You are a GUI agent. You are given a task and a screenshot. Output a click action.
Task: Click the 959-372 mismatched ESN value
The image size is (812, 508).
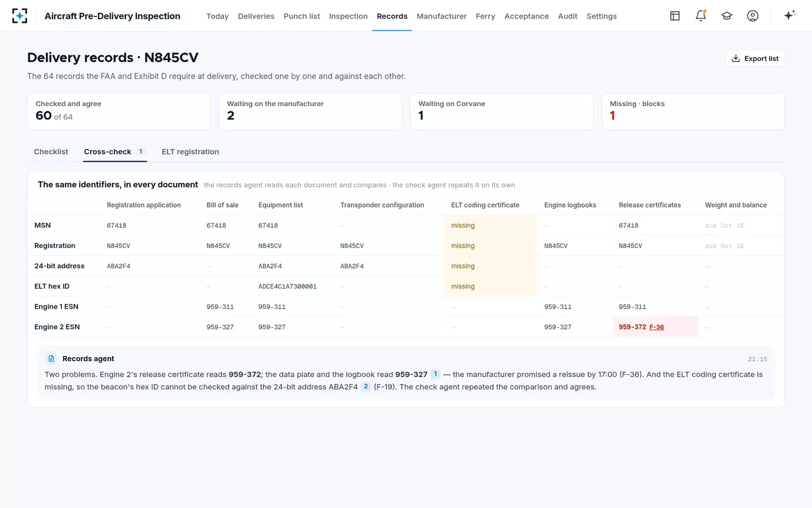(x=633, y=327)
